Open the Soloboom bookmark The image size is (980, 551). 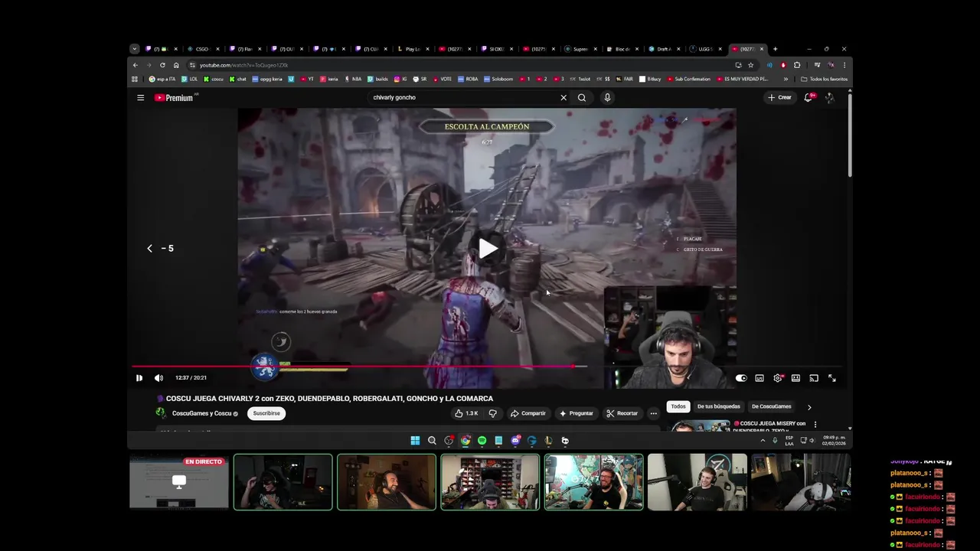pos(498,79)
